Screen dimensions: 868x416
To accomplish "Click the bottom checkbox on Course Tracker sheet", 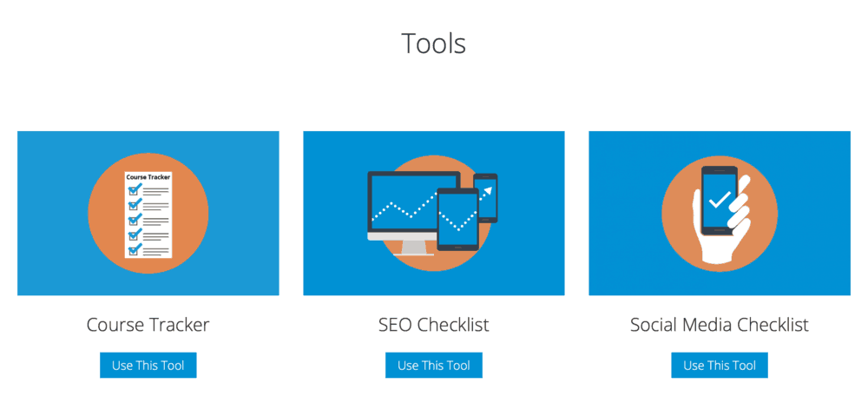I will [135, 249].
